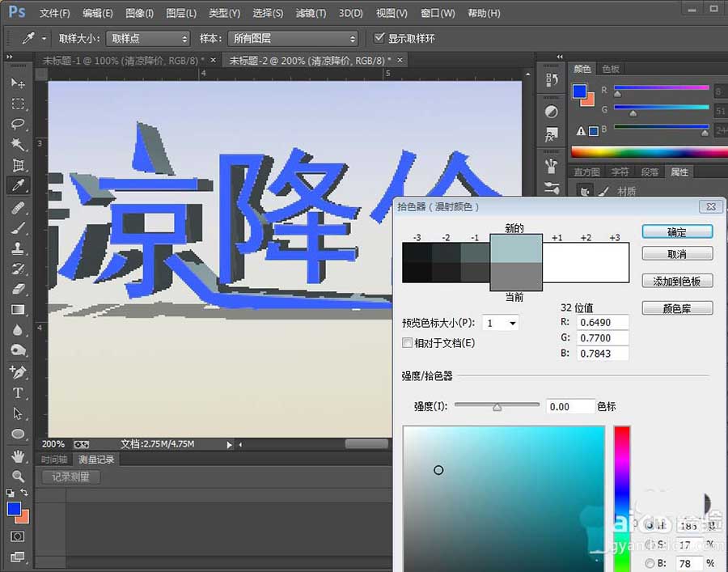Select the Gradient tool
This screenshot has height=572, width=728.
click(x=18, y=307)
